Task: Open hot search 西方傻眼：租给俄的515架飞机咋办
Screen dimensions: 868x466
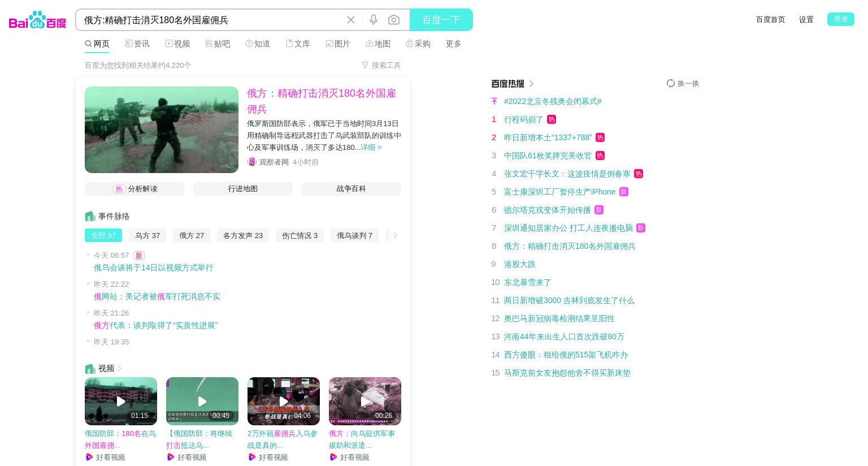Action: point(566,355)
